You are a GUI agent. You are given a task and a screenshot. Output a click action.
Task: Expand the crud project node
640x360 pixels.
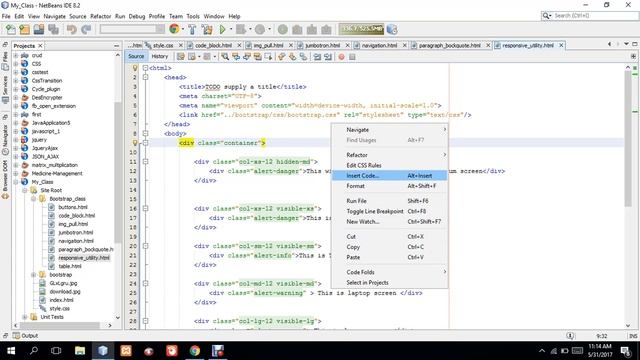coord(16,55)
